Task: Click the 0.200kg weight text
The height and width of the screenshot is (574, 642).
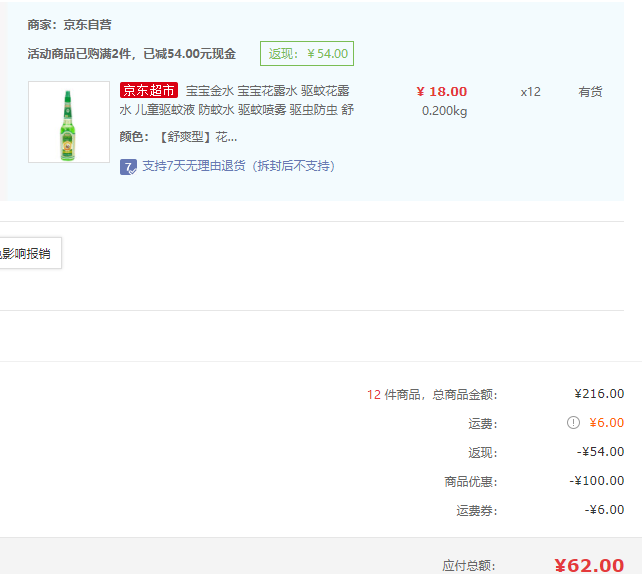Action: [x=444, y=111]
